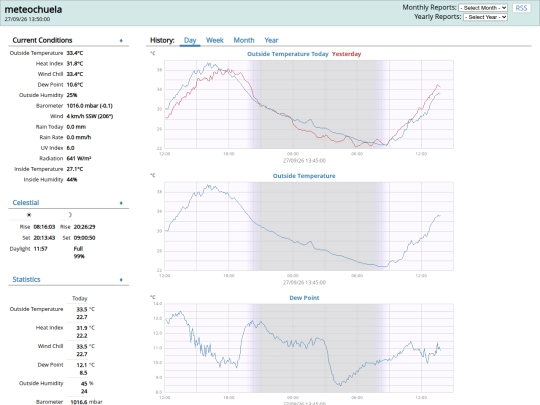Open the Yearly Reports select year dropdown
Image resolution: width=540 pixels, height=405 pixels.
click(x=485, y=17)
